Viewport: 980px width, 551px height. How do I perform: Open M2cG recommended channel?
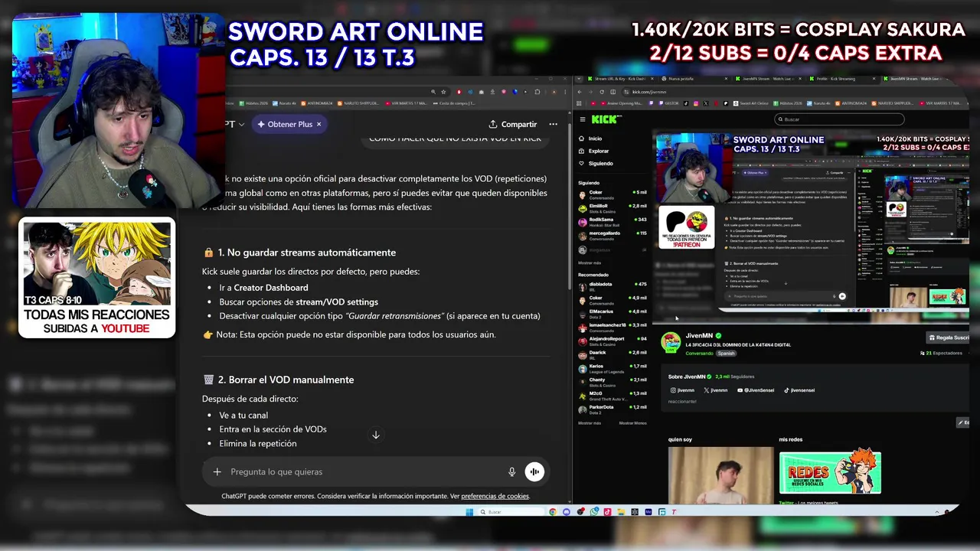612,395
